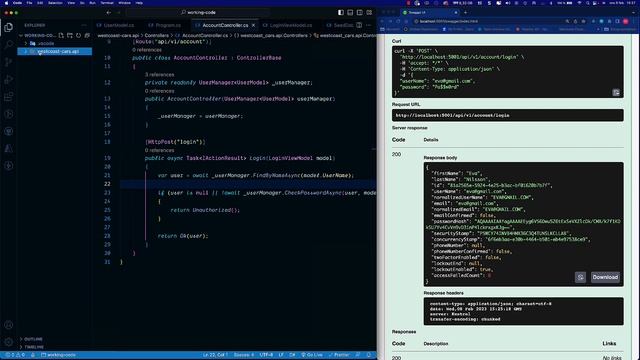The height and width of the screenshot is (360, 640).
Task: Click New Folder icon in Explorer header
Action: coord(70,36)
